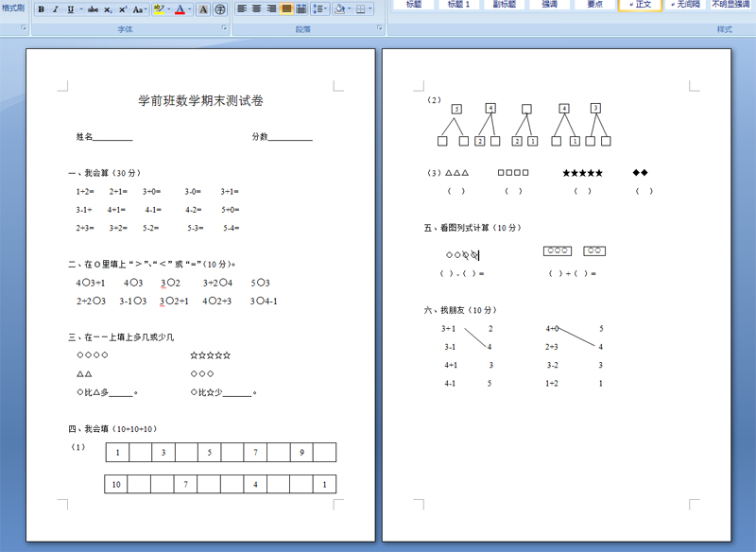Screen dimensions: 756x552
Task: Click the boxed 5 atop the number tree
Action: pos(456,109)
